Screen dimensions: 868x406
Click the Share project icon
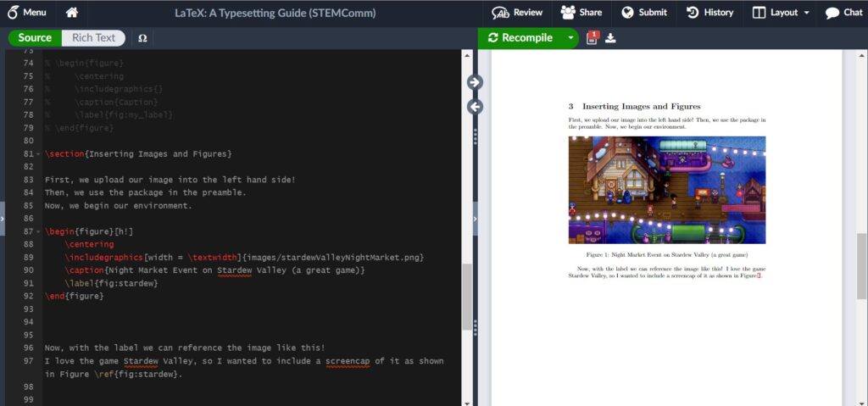click(581, 13)
